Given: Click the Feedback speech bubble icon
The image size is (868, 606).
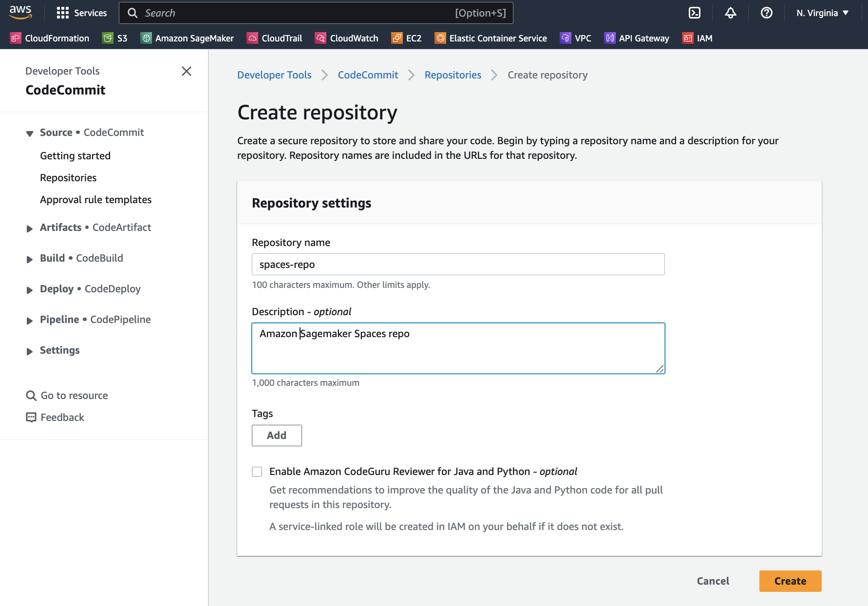Looking at the screenshot, I should 31,417.
